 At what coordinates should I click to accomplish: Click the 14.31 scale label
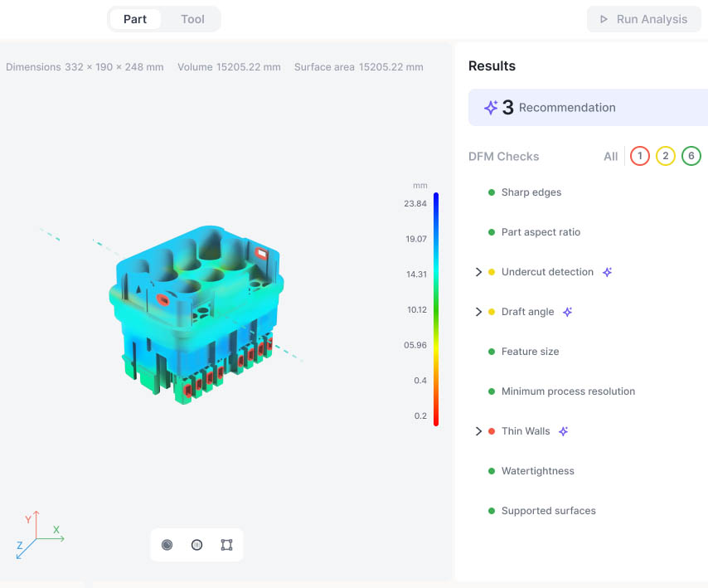416,275
